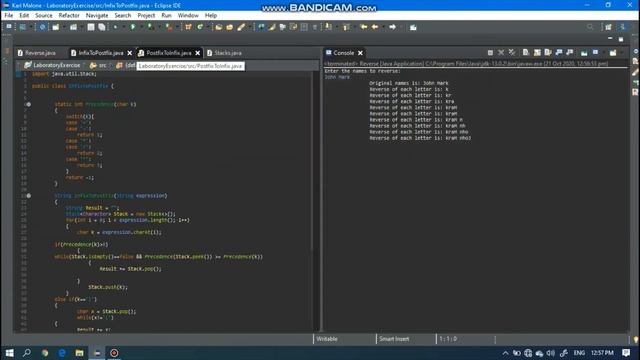Screen dimensions: 640x360
Task: Click the taskbar clock showing 12:57 PM
Action: point(602,353)
